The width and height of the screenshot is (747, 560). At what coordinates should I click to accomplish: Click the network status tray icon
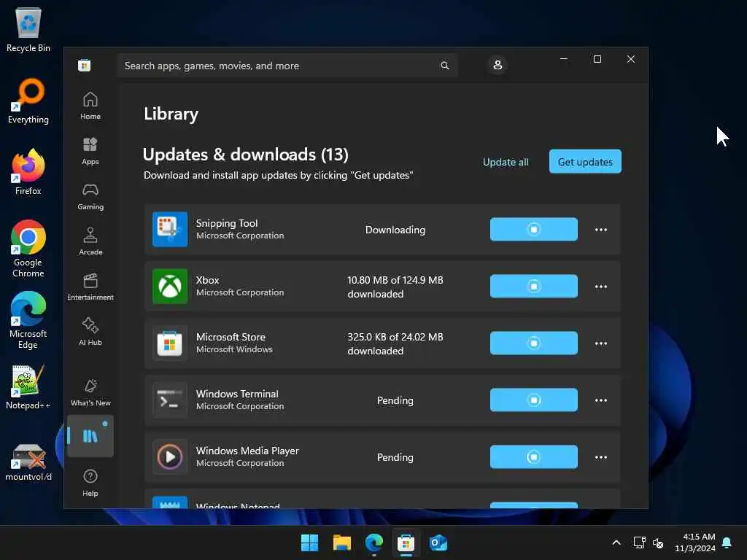pos(639,542)
